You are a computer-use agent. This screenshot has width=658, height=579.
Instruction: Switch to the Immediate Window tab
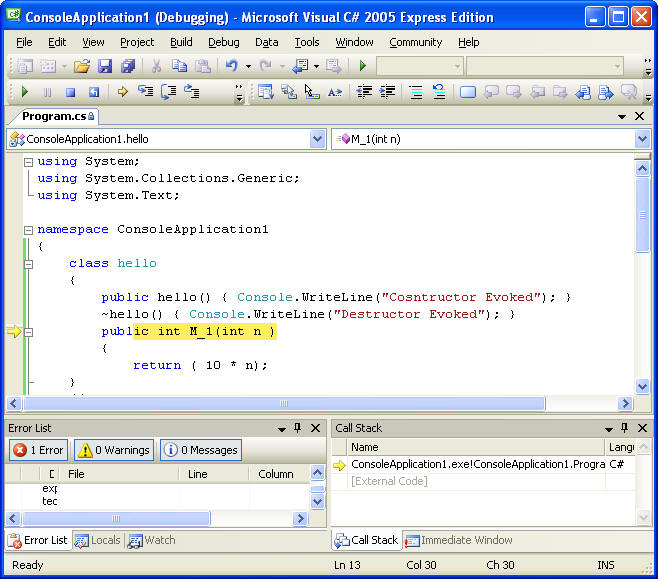coord(458,540)
